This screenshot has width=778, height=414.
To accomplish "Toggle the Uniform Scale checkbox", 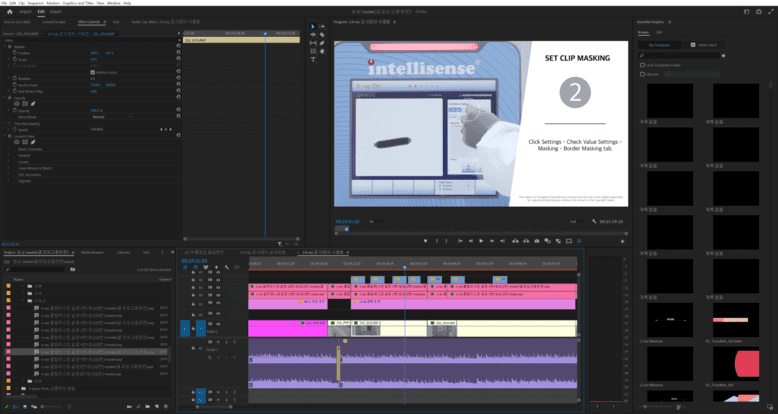I will 92,72.
